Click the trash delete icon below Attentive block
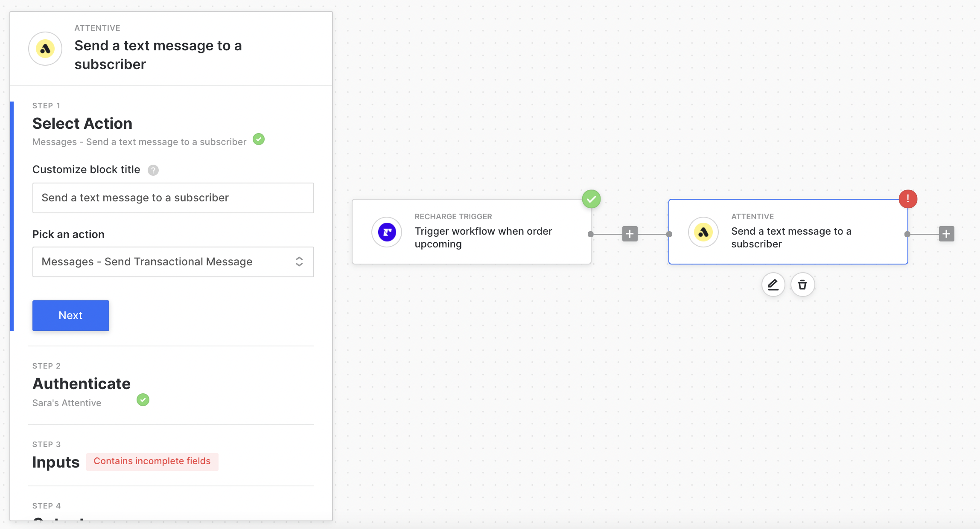This screenshot has height=529, width=980. tap(802, 285)
